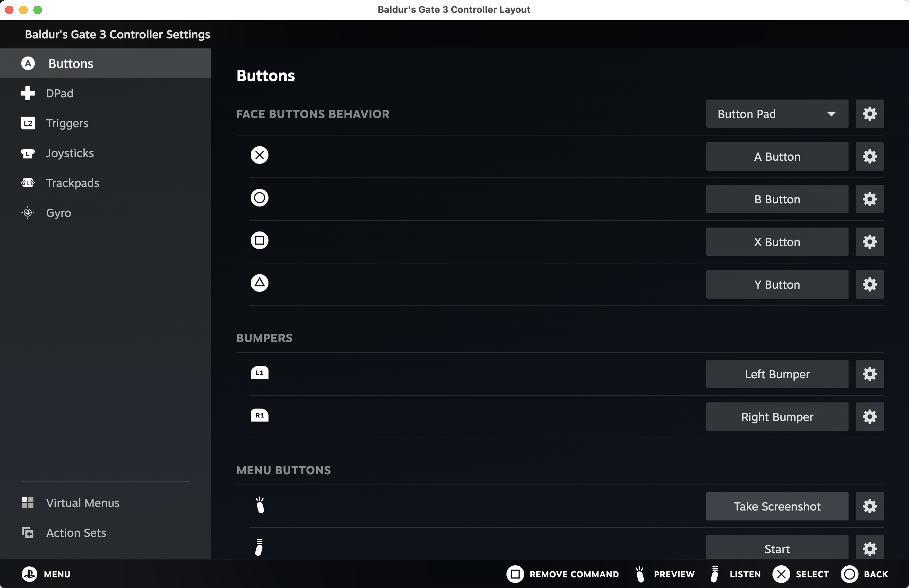Click the Triangle button glyph
The height and width of the screenshot is (588, 909).
tap(259, 283)
